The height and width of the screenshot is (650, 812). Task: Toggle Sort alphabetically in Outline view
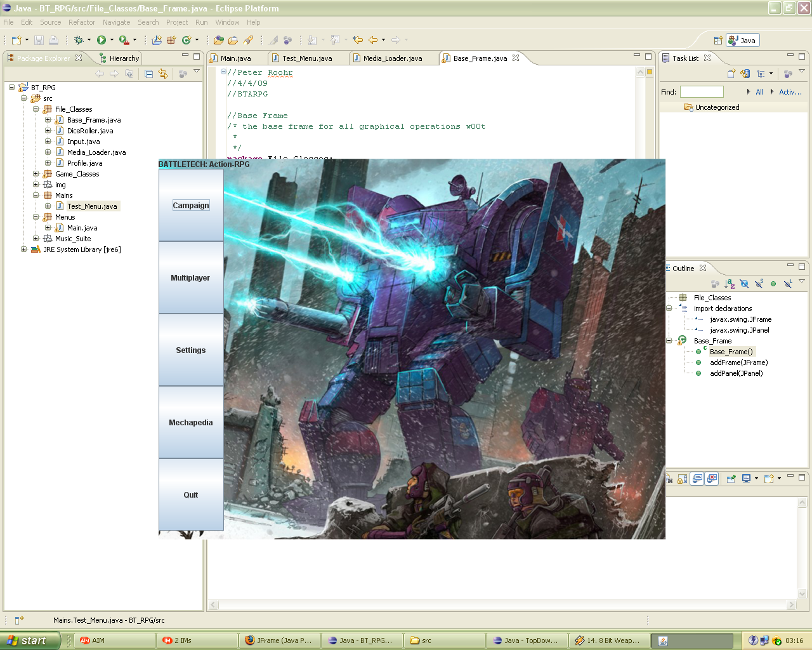pos(730,284)
